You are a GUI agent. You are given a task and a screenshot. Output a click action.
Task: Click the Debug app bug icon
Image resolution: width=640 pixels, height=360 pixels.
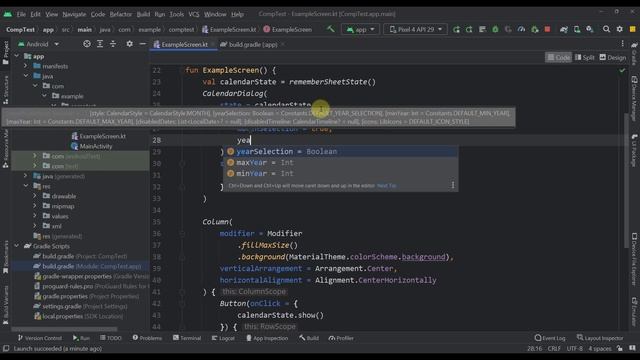coord(496,29)
